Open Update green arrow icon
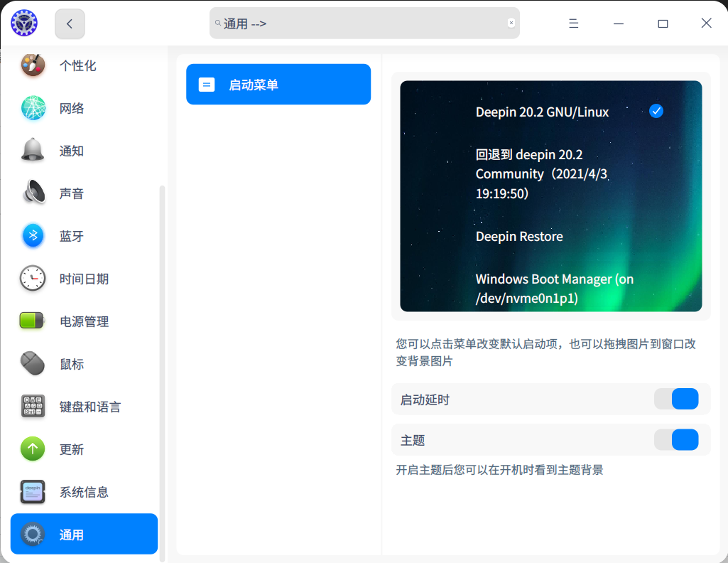This screenshot has height=563, width=728. (x=33, y=449)
